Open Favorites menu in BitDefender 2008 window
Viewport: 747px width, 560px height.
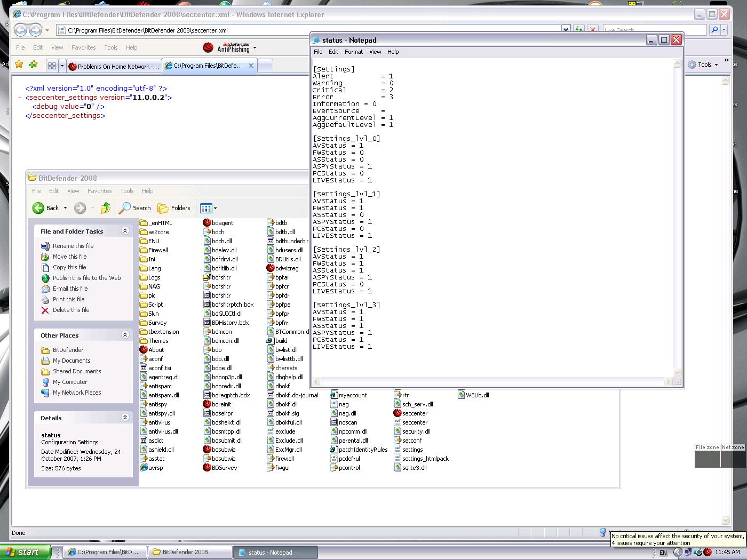(100, 191)
